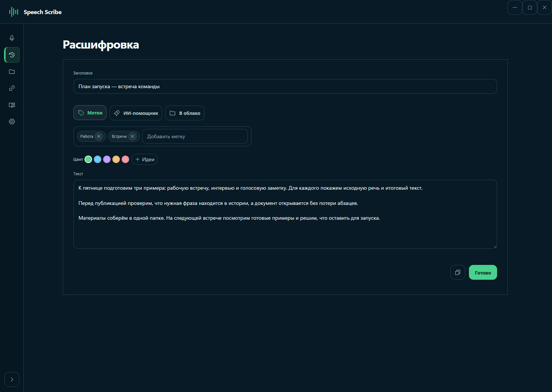This screenshot has height=392, width=552.
Task: Open the history page in sidebar
Action: [12, 55]
